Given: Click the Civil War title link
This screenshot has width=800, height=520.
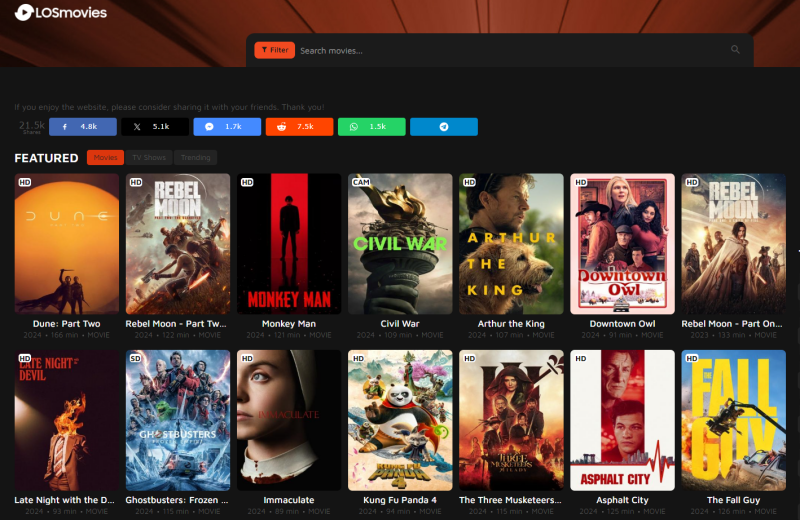Looking at the screenshot, I should pos(400,324).
